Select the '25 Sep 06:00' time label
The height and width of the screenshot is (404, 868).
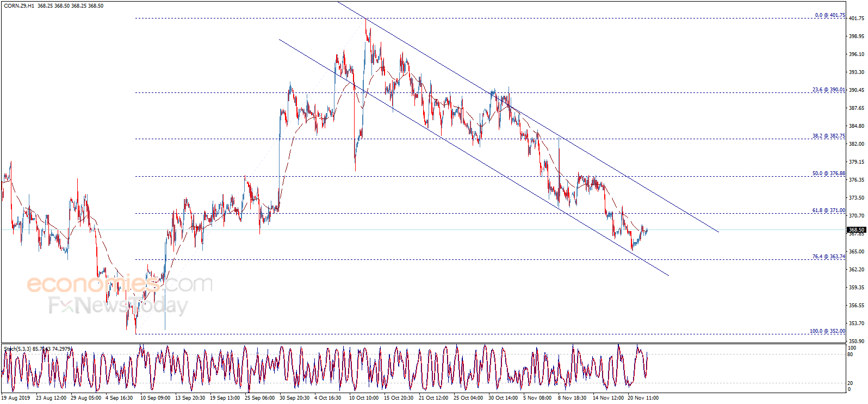259,398
